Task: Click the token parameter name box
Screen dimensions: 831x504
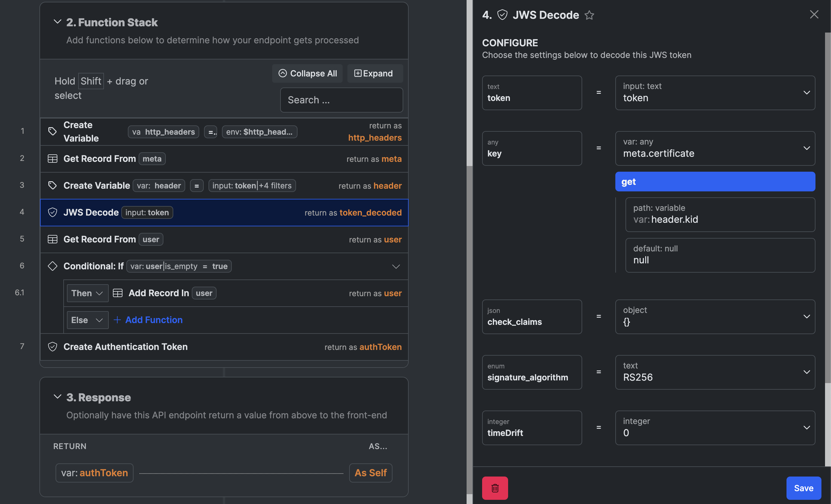Action: coord(532,93)
